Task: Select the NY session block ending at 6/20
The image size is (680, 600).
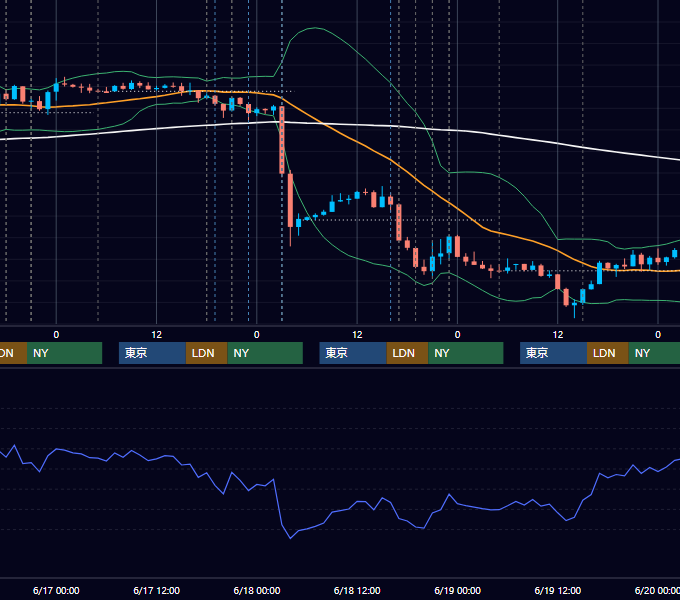Action: [x=654, y=353]
